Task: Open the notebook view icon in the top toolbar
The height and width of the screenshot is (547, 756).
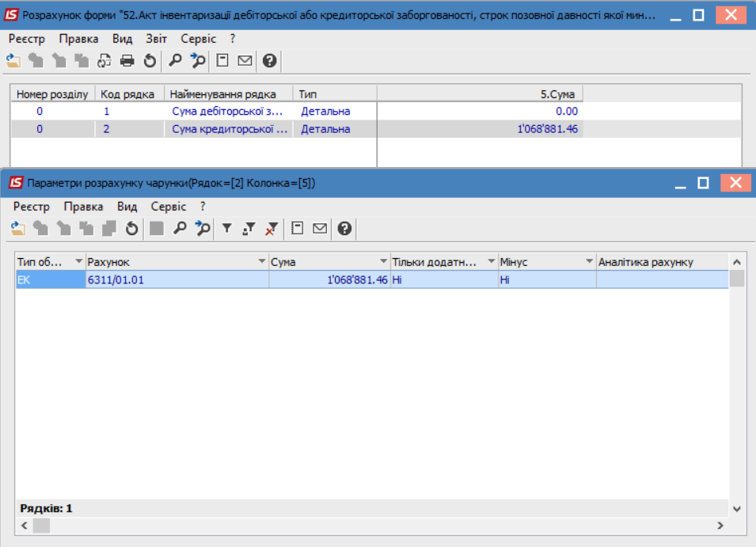Action: point(222,61)
